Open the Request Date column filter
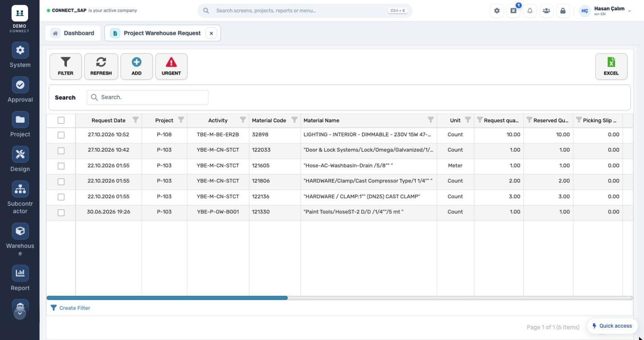This screenshot has height=340, width=644. pyautogui.click(x=135, y=120)
